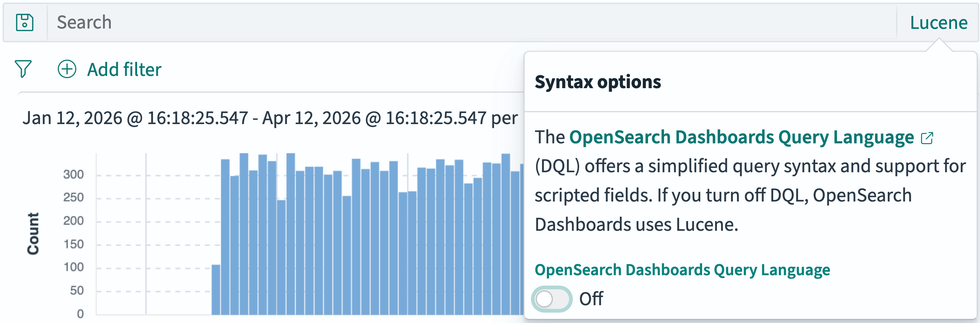Open the saved query disk icon
Image resolution: width=980 pixels, height=323 pixels.
[x=25, y=23]
